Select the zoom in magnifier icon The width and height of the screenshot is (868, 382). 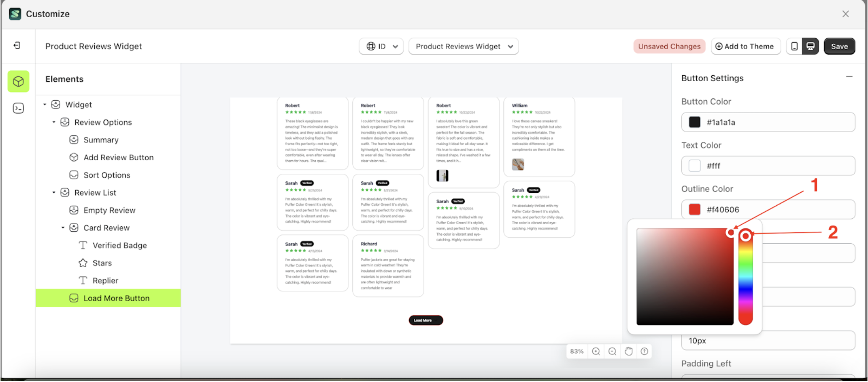tap(596, 351)
